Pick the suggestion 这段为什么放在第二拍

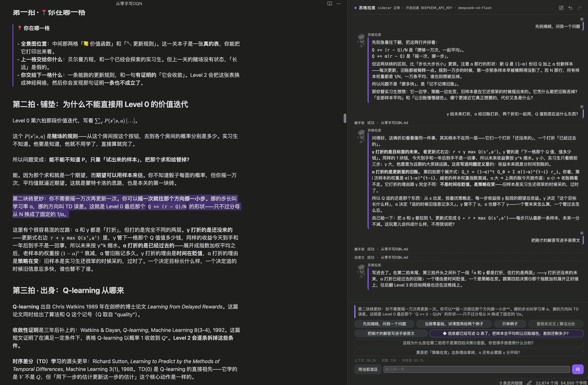[469, 343]
